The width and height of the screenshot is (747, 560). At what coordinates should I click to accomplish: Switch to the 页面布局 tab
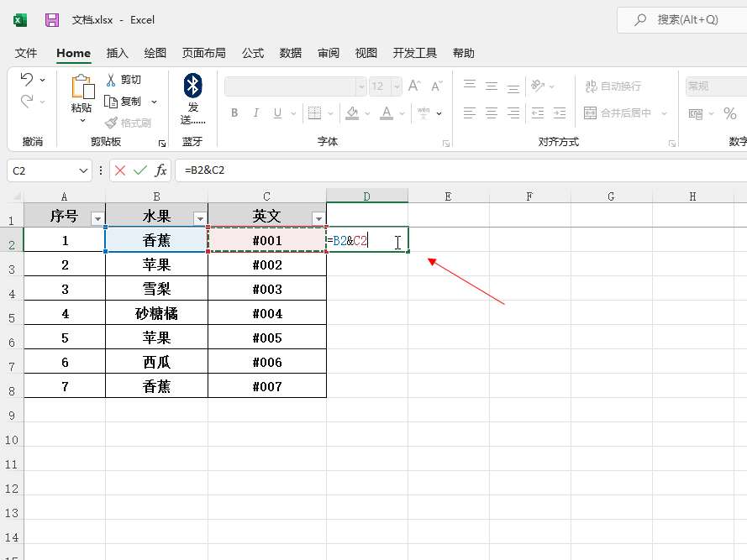tap(204, 53)
